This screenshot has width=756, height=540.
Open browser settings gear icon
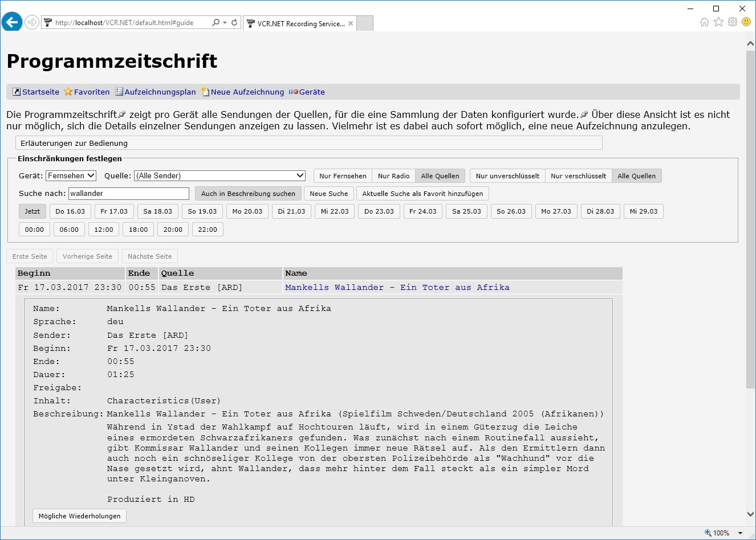point(733,22)
